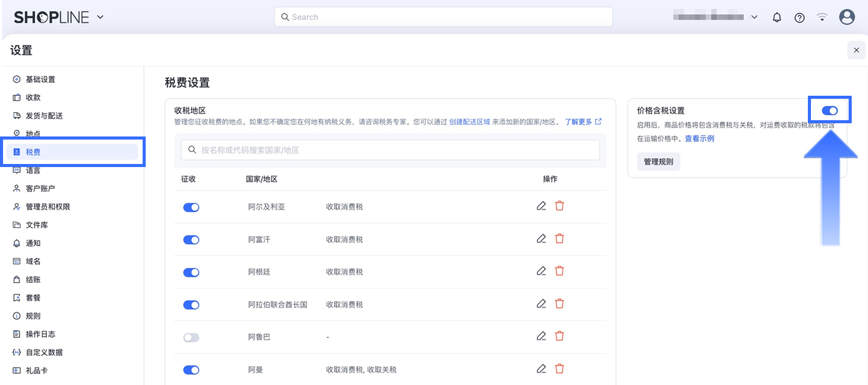Open the help question mark icon
Image resolution: width=868 pixels, height=385 pixels.
point(799,18)
